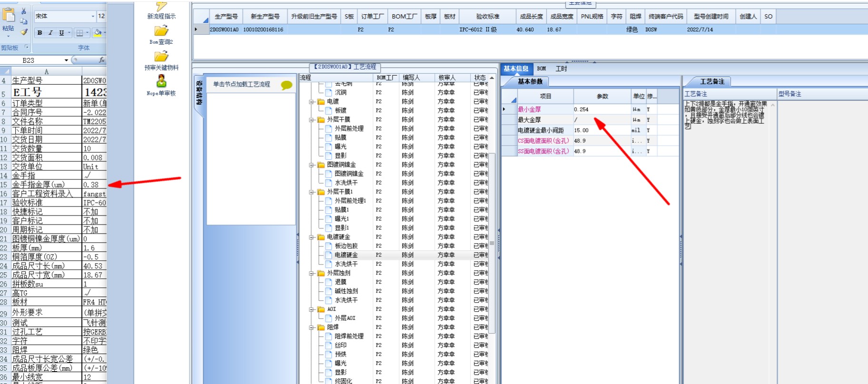The height and width of the screenshot is (384, 868).
Task: Open the Name Box dropdown arrow
Action: (66, 60)
